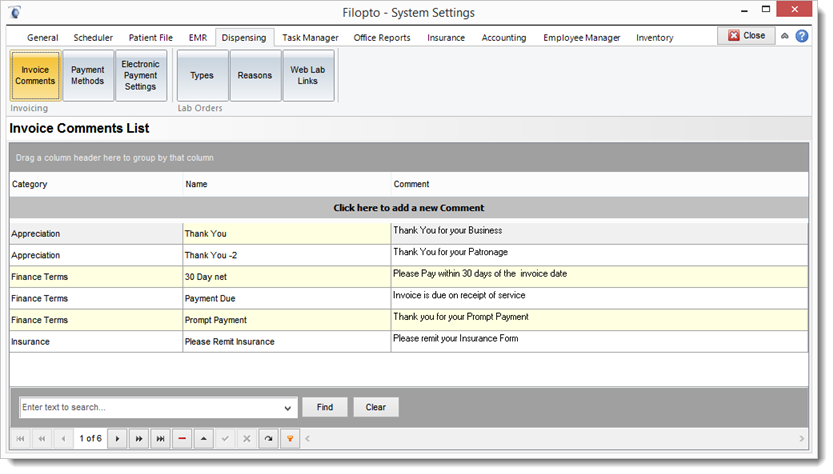Image resolution: width=833 pixels, height=474 pixels.
Task: Select the 'Please Remit Insurance' name cell
Action: click(287, 342)
